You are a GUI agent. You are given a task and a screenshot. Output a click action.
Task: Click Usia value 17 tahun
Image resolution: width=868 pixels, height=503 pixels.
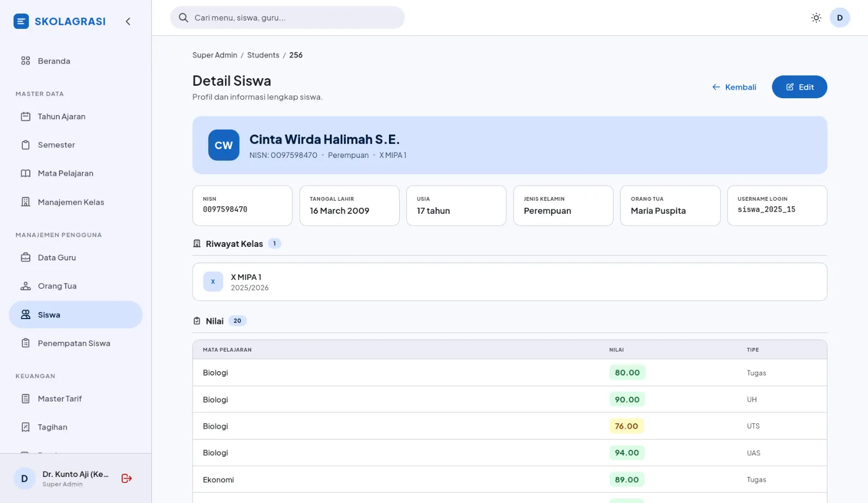[433, 211]
